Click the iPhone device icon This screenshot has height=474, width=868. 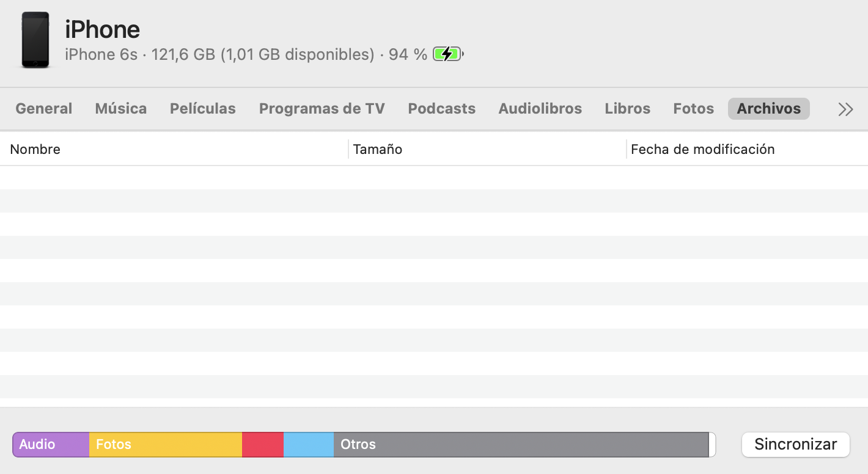[x=35, y=40]
